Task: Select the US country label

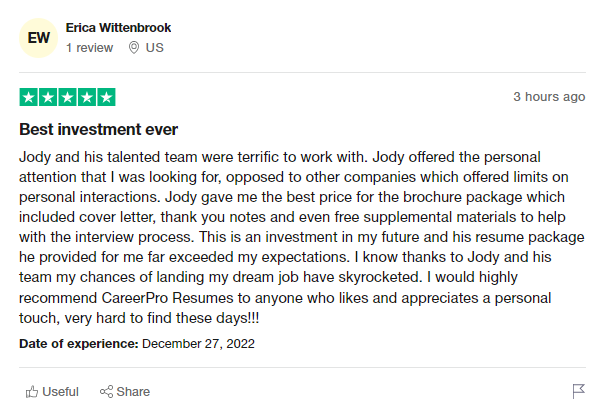Action: pyautogui.click(x=155, y=48)
